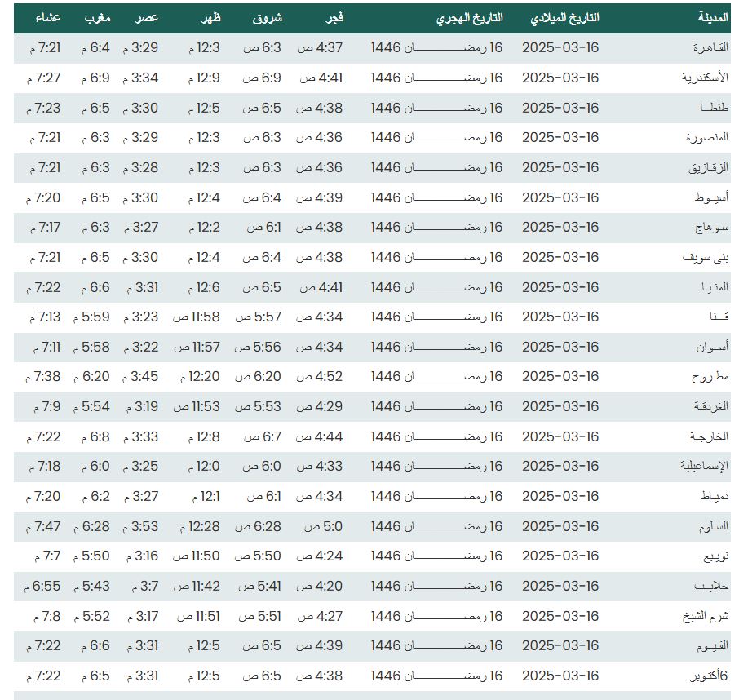This screenshot has height=700, width=739.
Task: Click Dhuhr time 12:2 in سوهاج row
Action: click(x=205, y=228)
